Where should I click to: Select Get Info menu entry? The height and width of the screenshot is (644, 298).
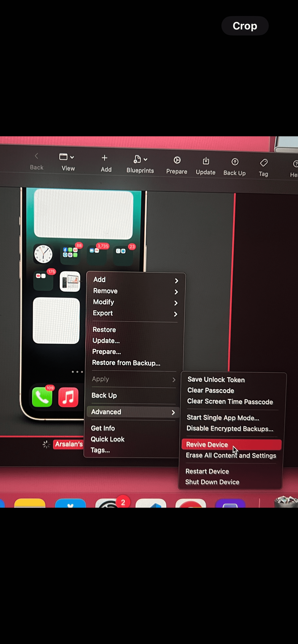click(x=103, y=428)
